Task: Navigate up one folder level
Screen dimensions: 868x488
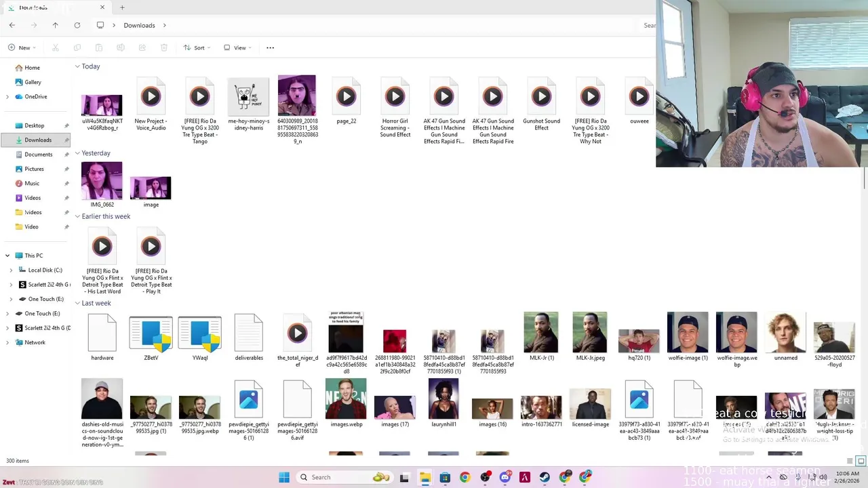Action: 56,25
